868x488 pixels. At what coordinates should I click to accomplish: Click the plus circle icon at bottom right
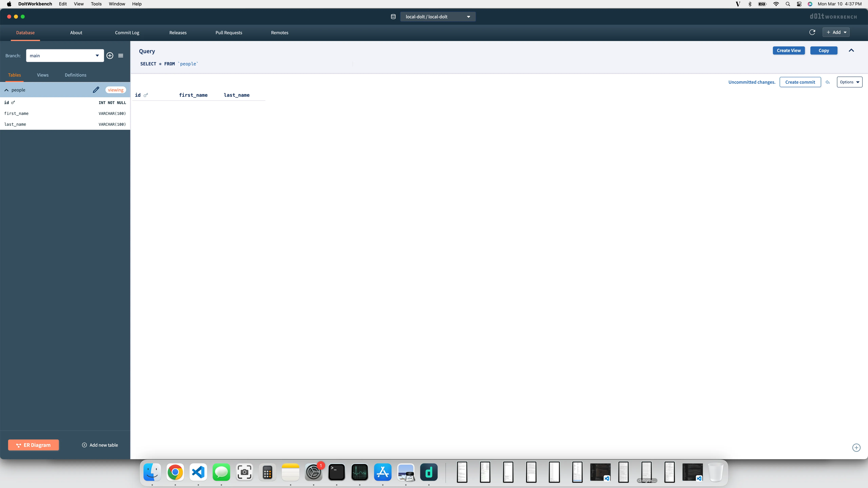pos(856,448)
